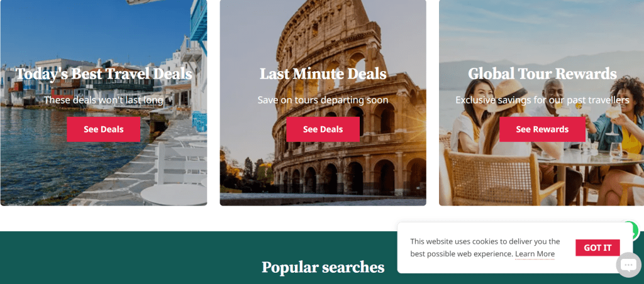Click the cookie notice message text
Viewport: 644px width, 284px height.
(485, 248)
